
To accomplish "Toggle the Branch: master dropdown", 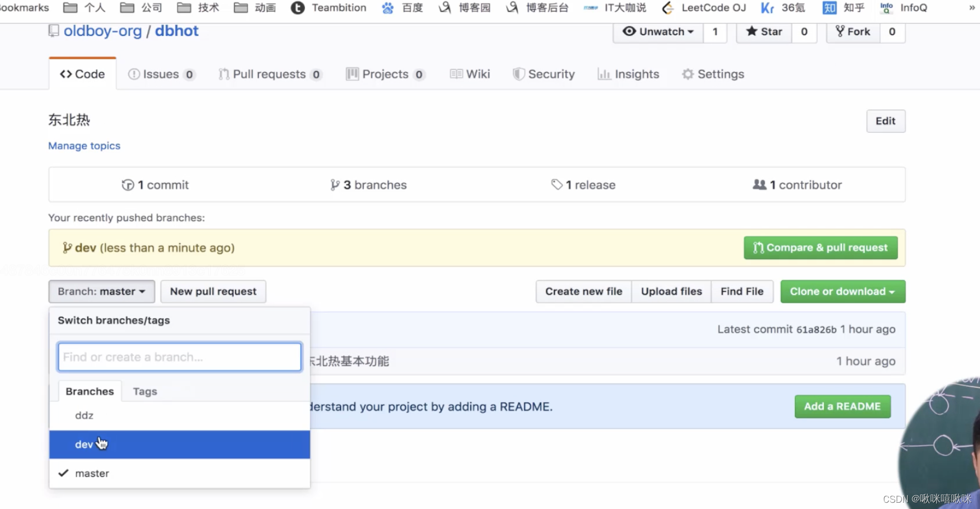I will point(102,291).
